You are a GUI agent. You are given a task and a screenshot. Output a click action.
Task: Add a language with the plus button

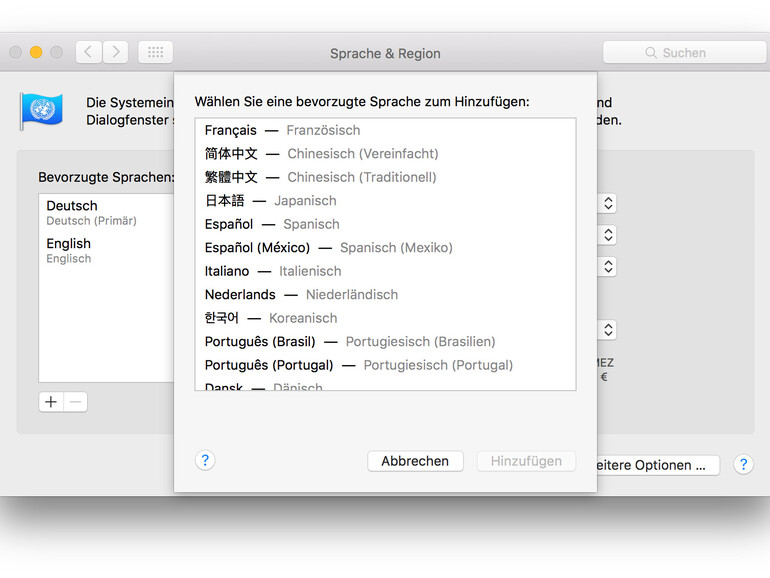point(51,402)
